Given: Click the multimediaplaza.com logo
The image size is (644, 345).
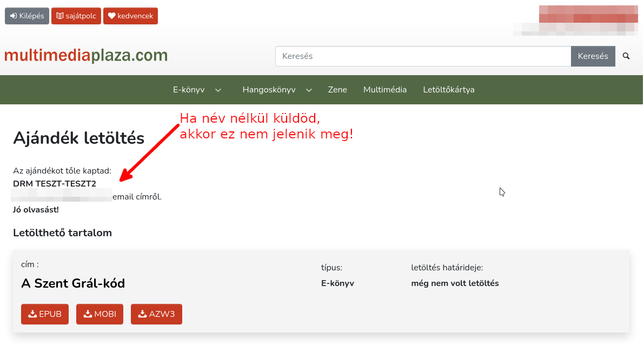Looking at the screenshot, I should (x=86, y=56).
